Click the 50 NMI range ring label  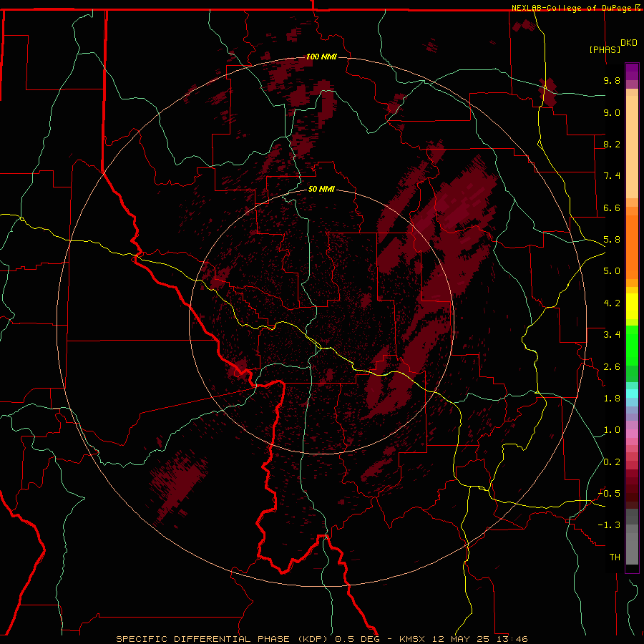321,189
